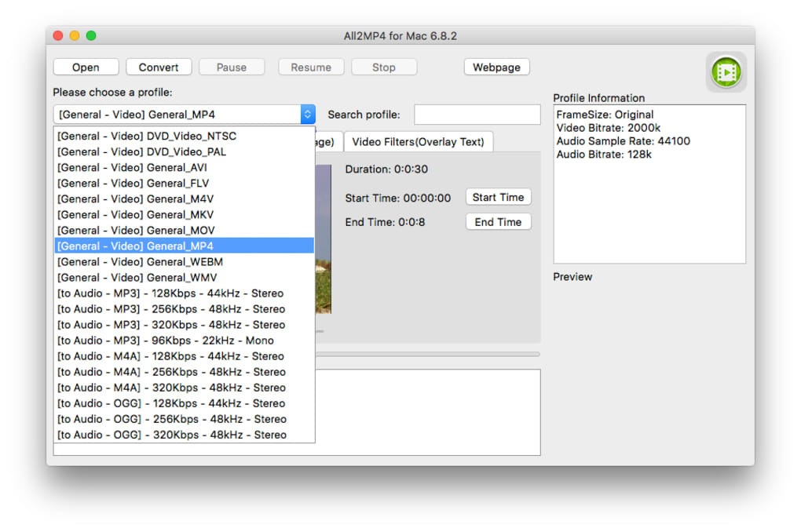Click the Open button

click(x=86, y=67)
